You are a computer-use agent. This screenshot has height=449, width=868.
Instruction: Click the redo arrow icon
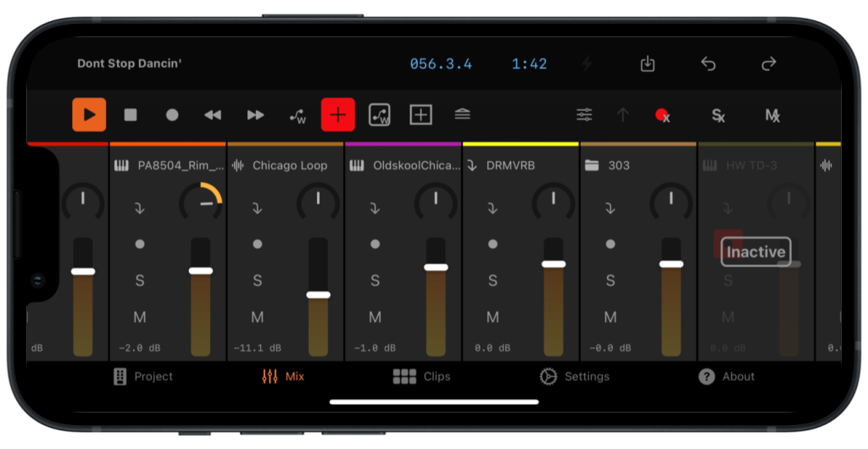point(769,64)
